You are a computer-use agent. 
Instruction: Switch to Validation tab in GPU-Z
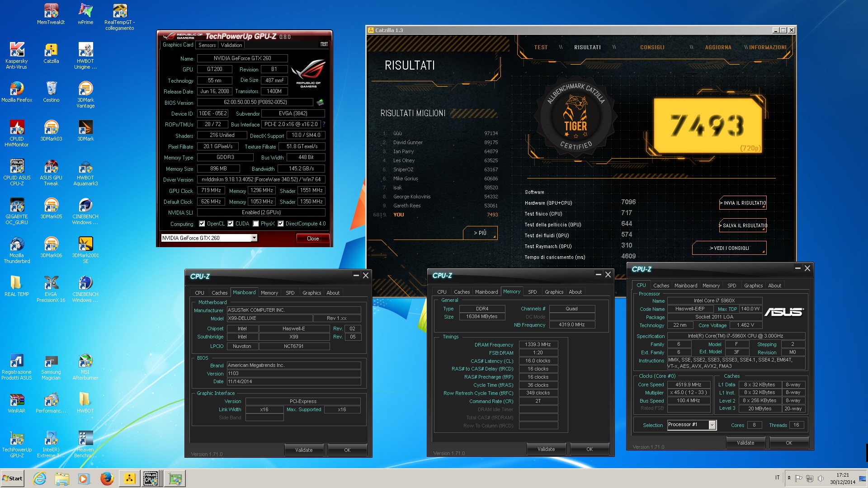pyautogui.click(x=231, y=45)
